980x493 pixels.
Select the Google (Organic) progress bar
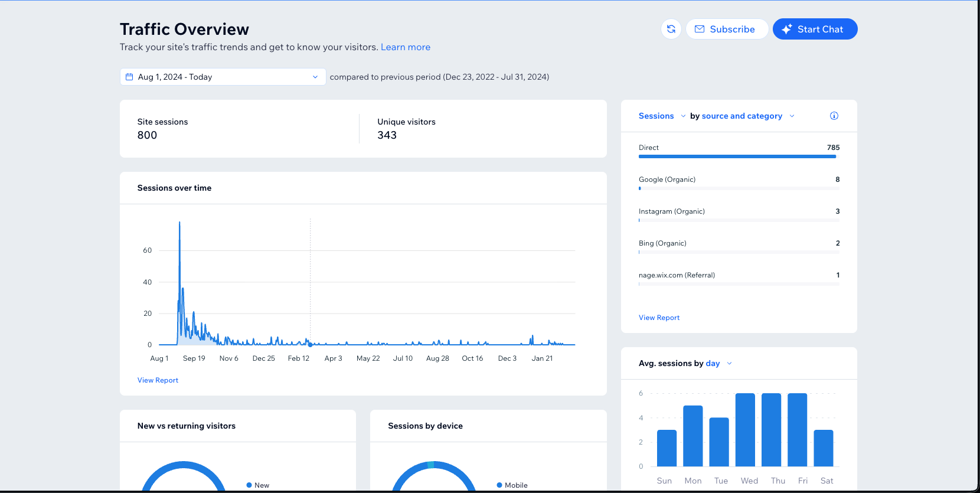coord(739,188)
